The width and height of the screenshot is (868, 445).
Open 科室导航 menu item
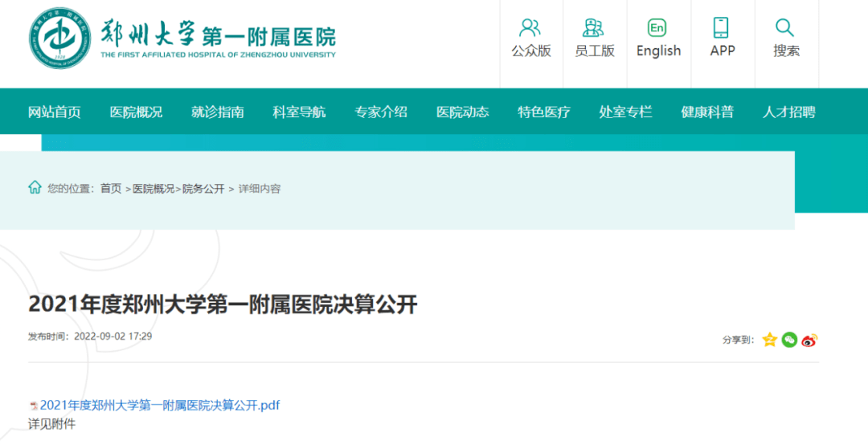pos(299,112)
